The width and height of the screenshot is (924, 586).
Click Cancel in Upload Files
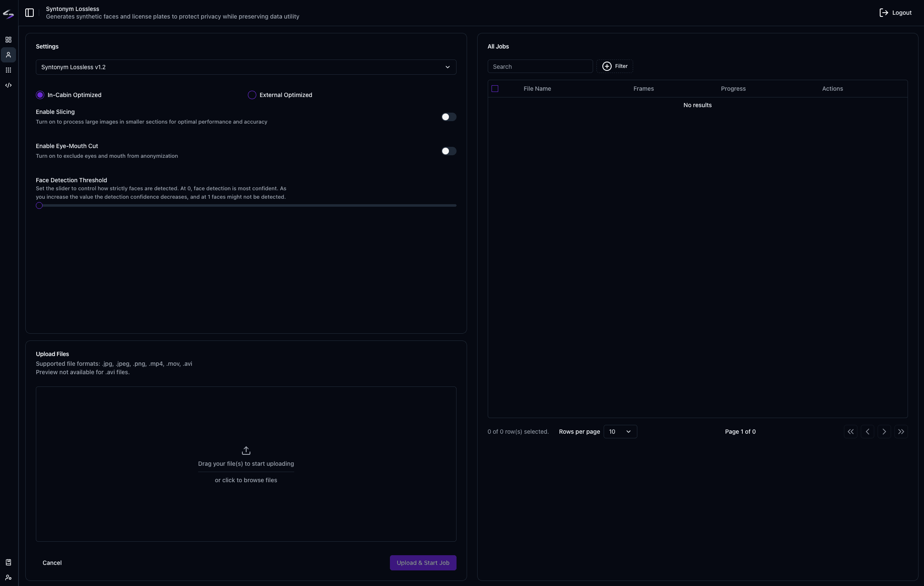click(52, 563)
